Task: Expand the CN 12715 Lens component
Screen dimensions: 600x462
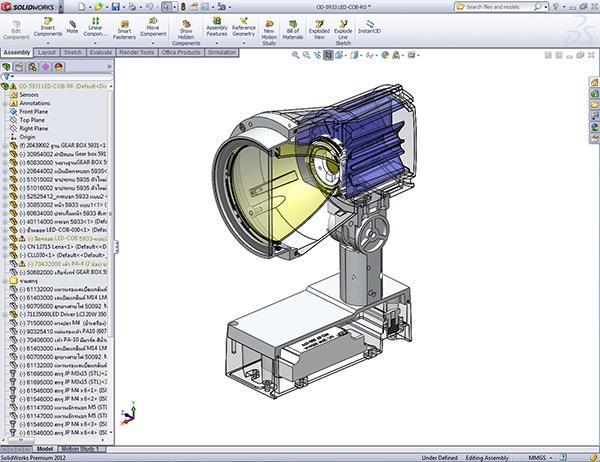Action: pyautogui.click(x=5, y=247)
